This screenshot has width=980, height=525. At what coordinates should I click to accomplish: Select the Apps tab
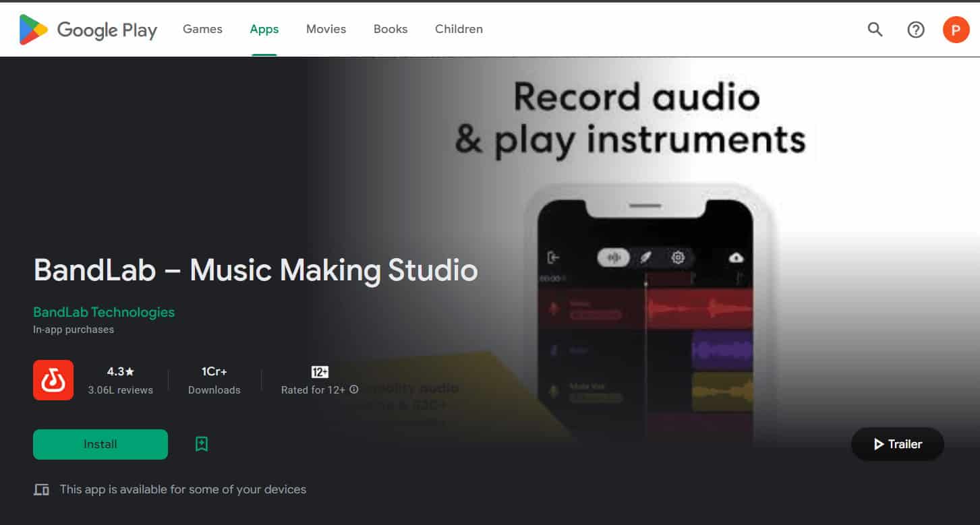264,29
